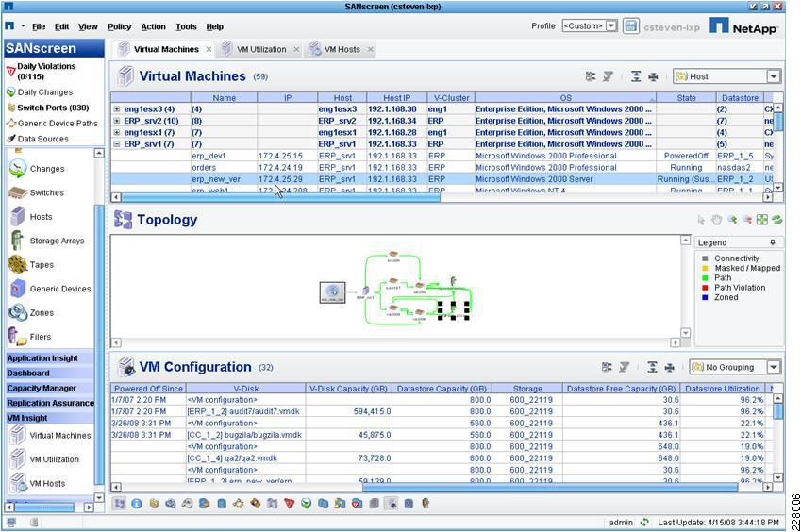801x532 pixels.
Task: Open Switches view in the sidebar
Action: [x=37, y=192]
